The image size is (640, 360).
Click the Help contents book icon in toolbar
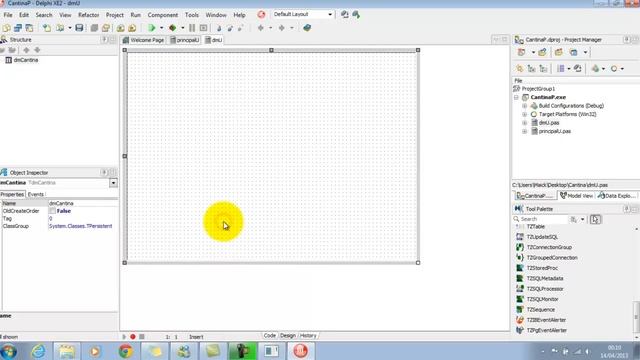point(307,28)
